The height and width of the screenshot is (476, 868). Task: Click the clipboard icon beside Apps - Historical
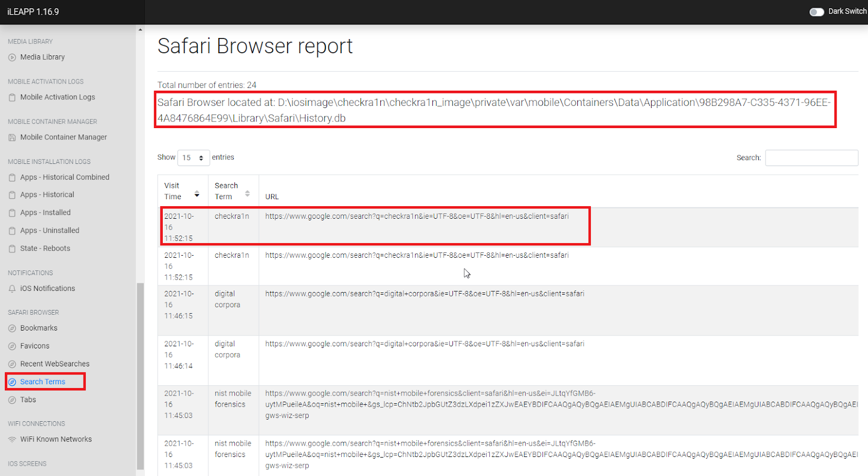(x=12, y=195)
